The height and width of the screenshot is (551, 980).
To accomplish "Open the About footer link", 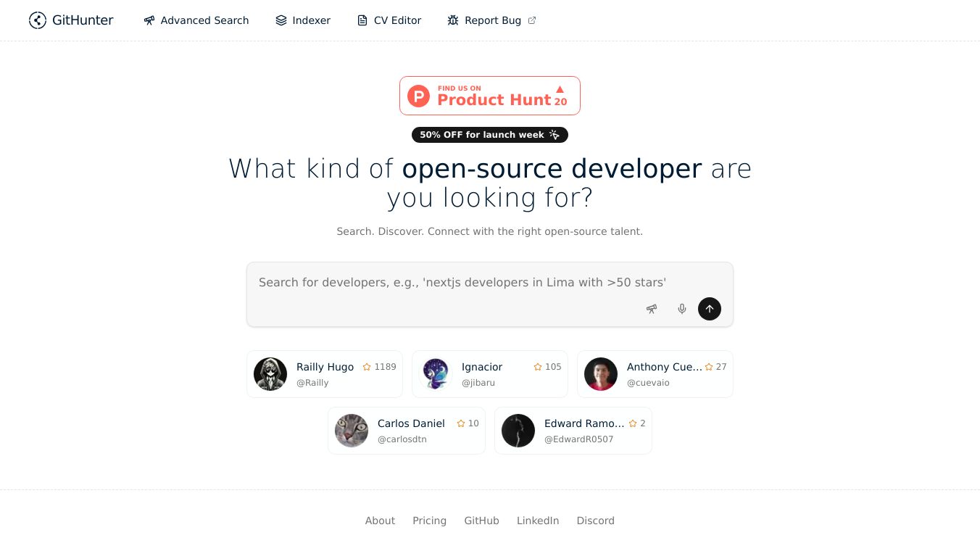I will coord(380,521).
